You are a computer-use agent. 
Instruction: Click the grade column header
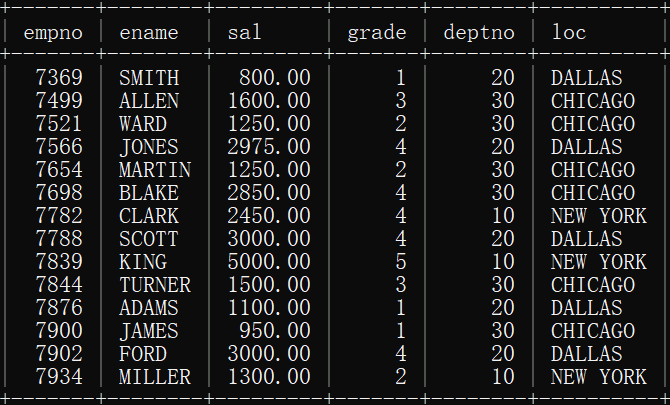[x=376, y=33]
